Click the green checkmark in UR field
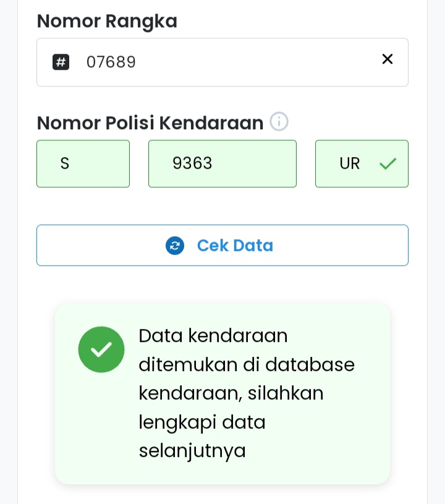 coord(388,164)
